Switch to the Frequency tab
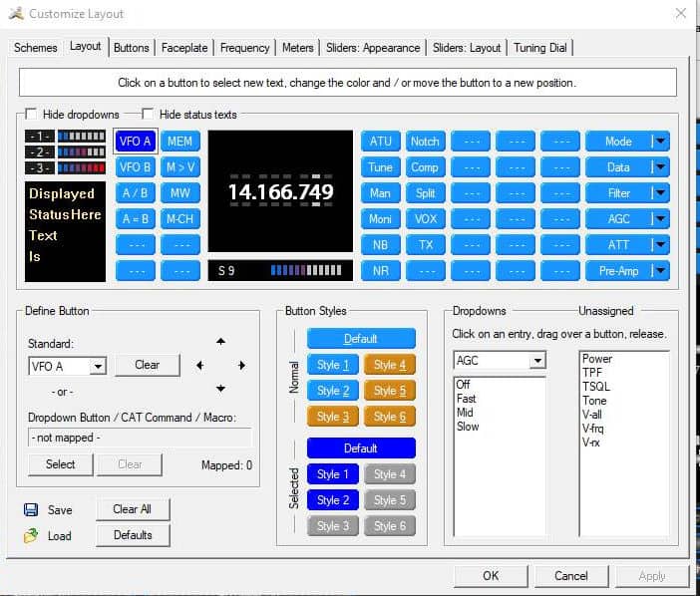Screen dimensions: 700x596 click(x=244, y=48)
